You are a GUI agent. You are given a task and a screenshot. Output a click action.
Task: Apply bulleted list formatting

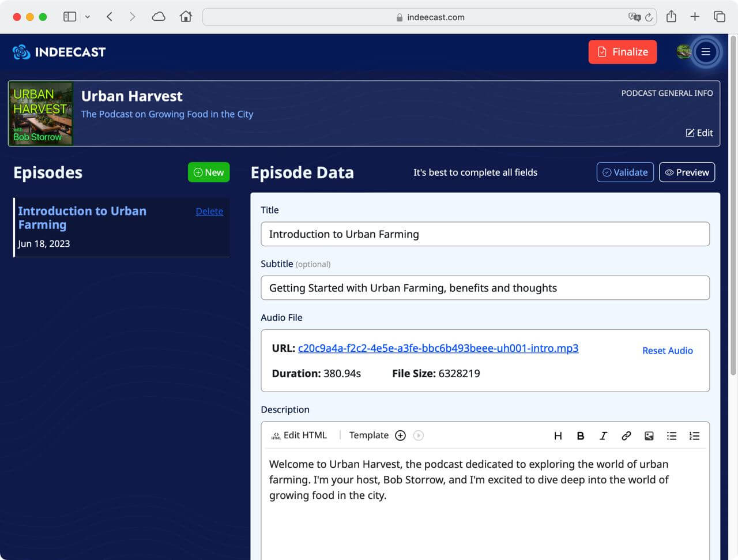pos(672,436)
